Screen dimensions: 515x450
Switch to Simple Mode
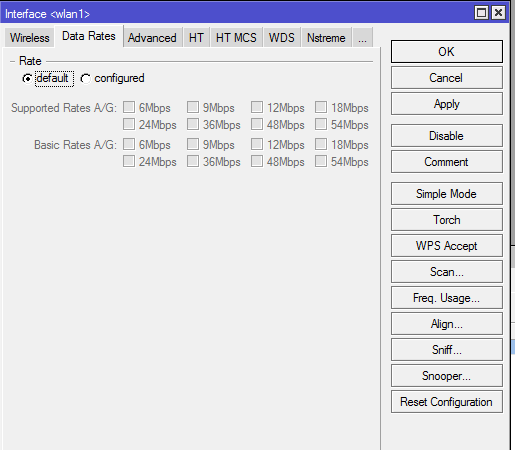tap(447, 194)
